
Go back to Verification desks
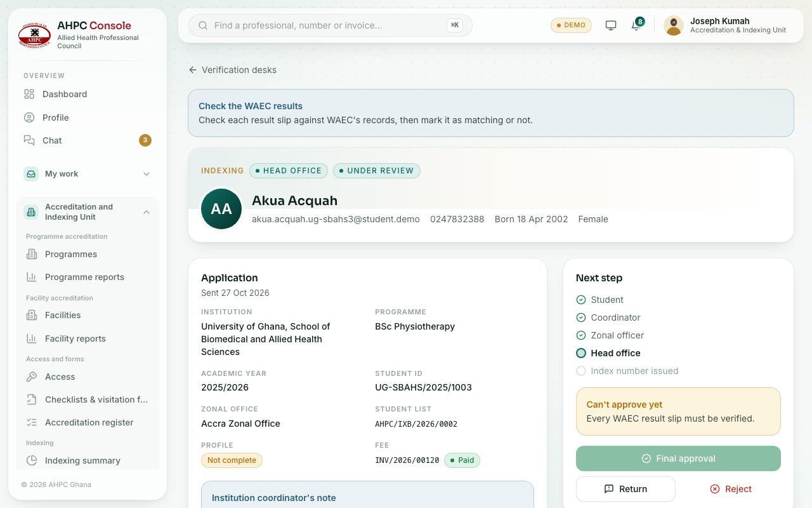pyautogui.click(x=232, y=70)
